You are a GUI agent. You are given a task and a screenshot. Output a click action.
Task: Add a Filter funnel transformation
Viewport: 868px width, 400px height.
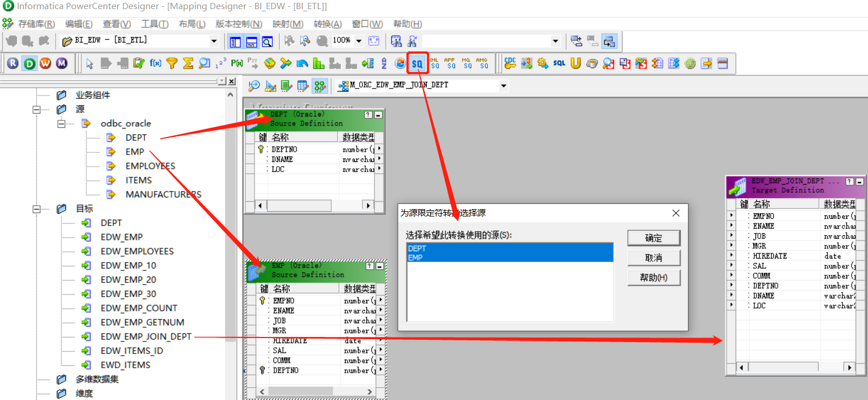[x=172, y=64]
